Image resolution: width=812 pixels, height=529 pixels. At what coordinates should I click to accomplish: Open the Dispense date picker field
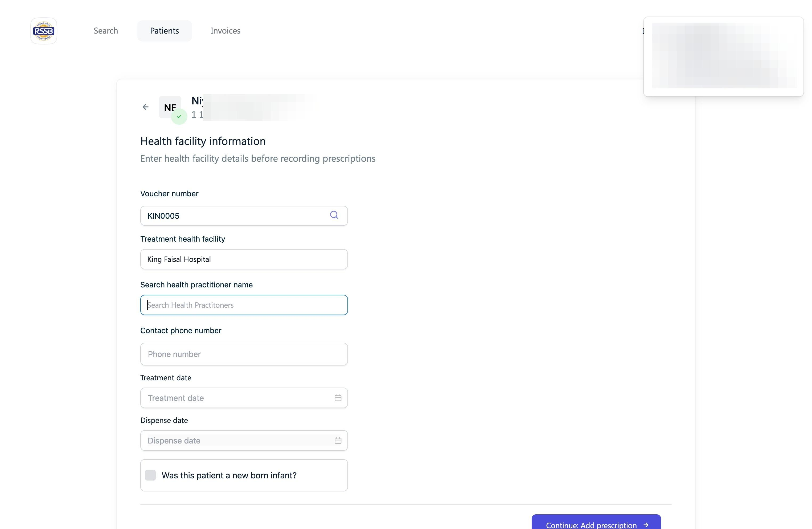tap(235, 441)
